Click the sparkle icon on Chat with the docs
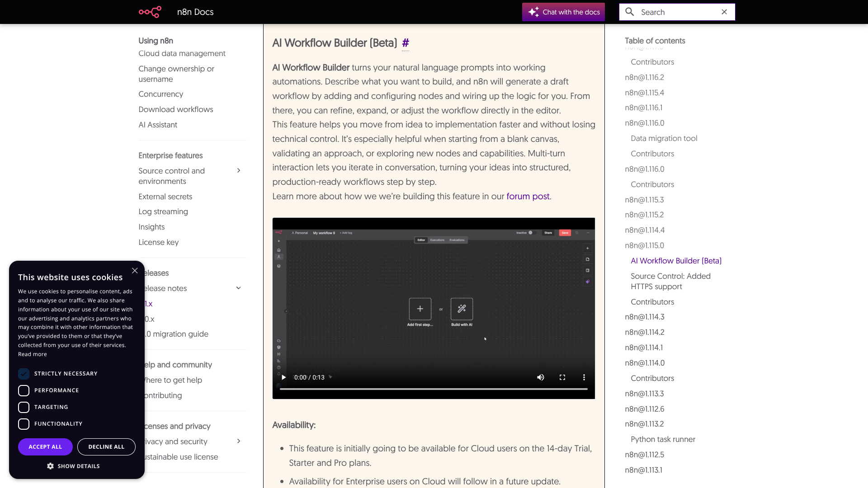Viewport: 868px width, 488px height. [534, 12]
